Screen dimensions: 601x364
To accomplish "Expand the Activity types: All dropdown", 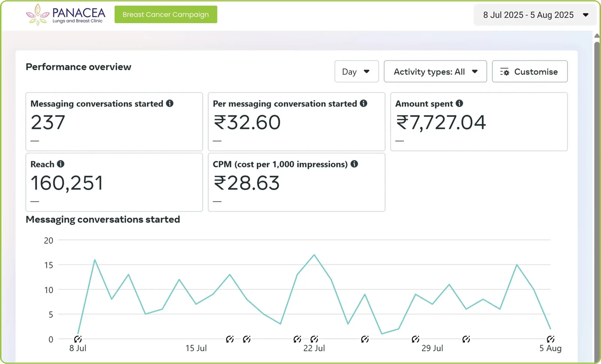I will (435, 71).
